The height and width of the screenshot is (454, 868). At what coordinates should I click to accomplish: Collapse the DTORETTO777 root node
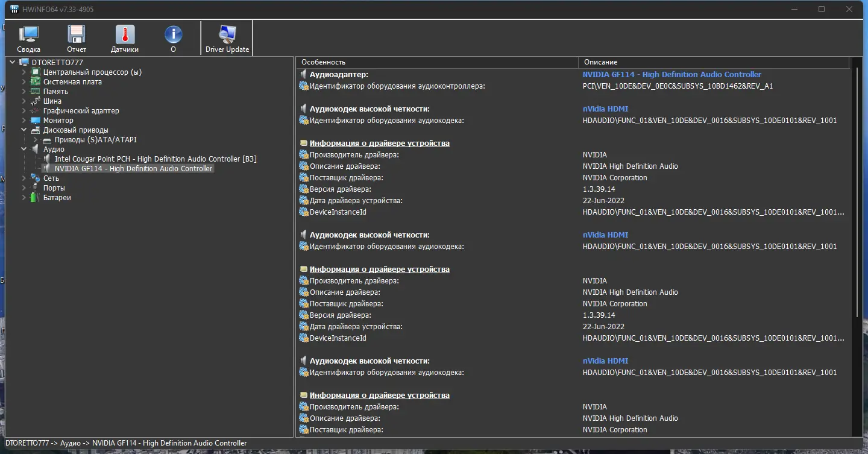coord(13,62)
